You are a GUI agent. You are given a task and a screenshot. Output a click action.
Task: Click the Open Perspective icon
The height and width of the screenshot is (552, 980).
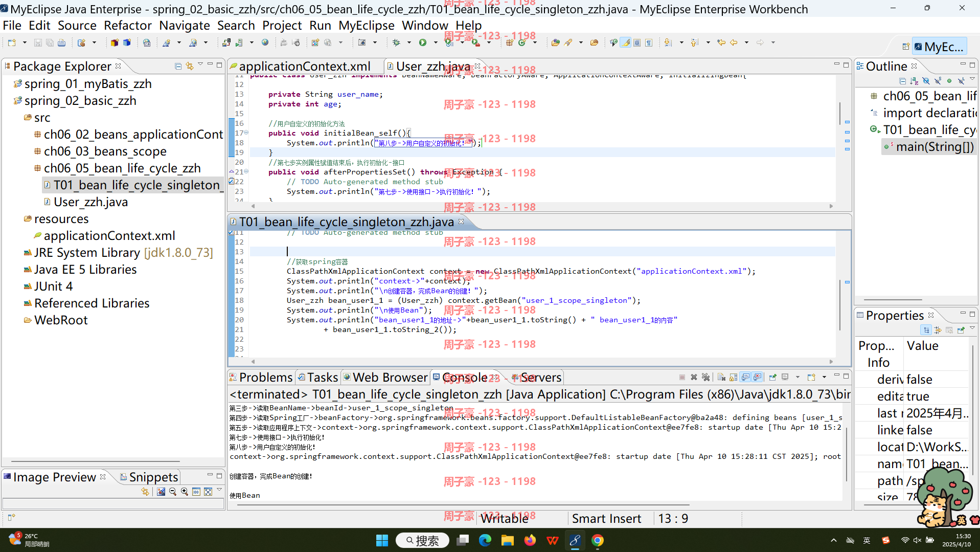point(906,47)
